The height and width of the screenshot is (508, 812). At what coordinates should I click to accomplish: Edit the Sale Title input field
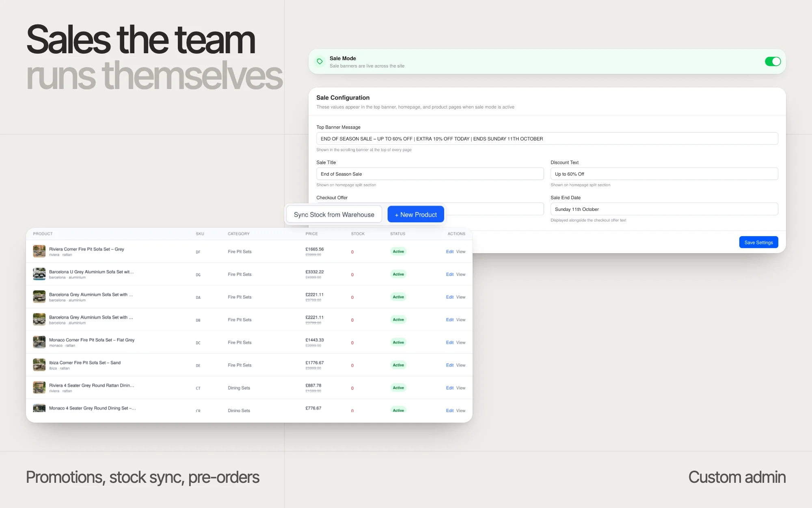(x=430, y=174)
